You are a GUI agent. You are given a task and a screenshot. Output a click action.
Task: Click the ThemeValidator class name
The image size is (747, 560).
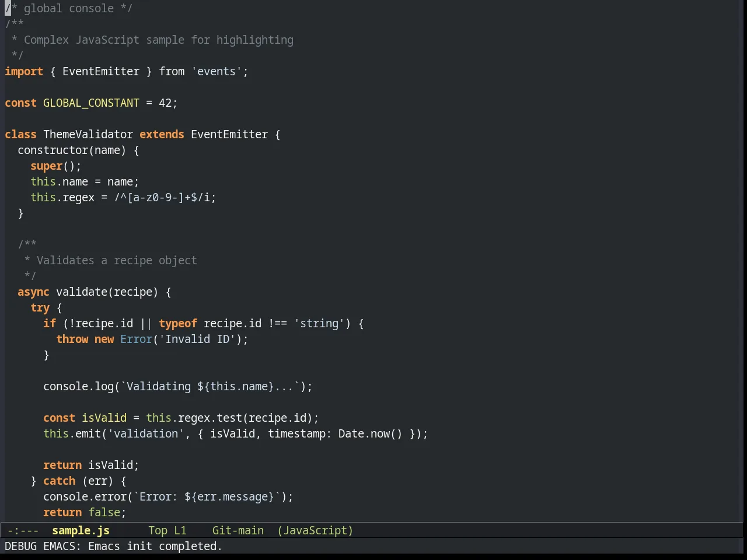[x=88, y=134]
